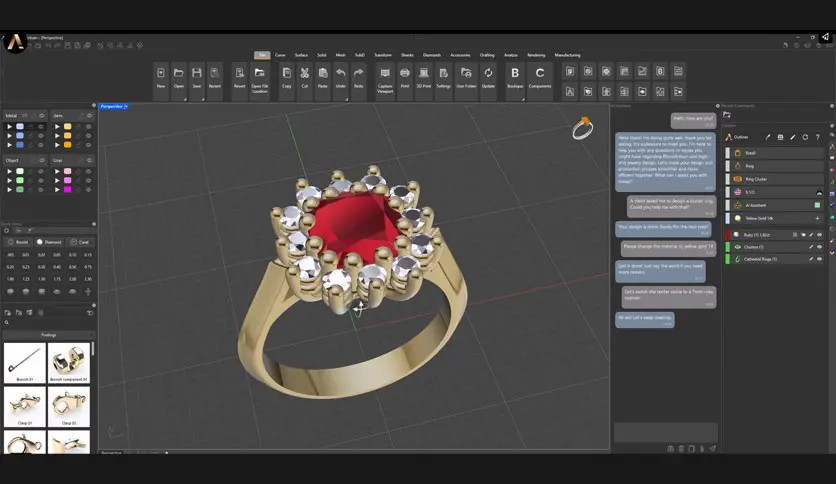The height and width of the screenshot is (484, 836).
Task: Refresh the Outliner with circular arrow
Action: (805, 138)
